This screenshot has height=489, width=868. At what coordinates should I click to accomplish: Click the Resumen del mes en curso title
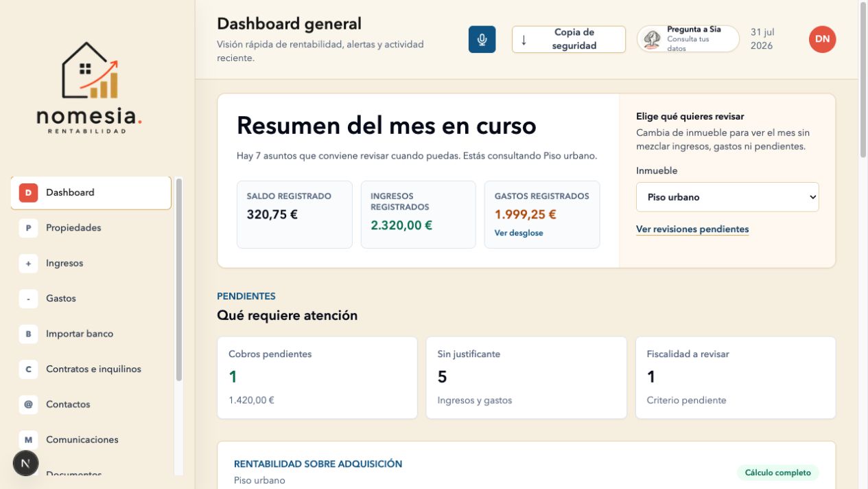[x=386, y=126]
